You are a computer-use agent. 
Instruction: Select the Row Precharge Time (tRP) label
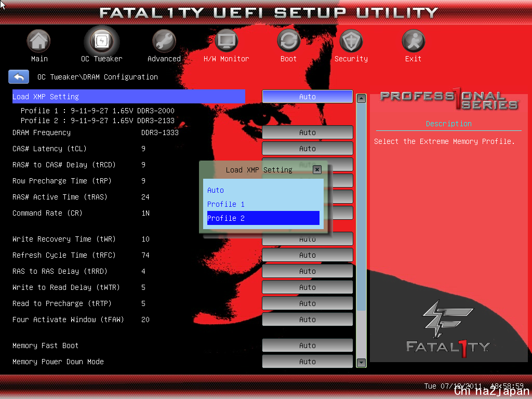(x=62, y=181)
